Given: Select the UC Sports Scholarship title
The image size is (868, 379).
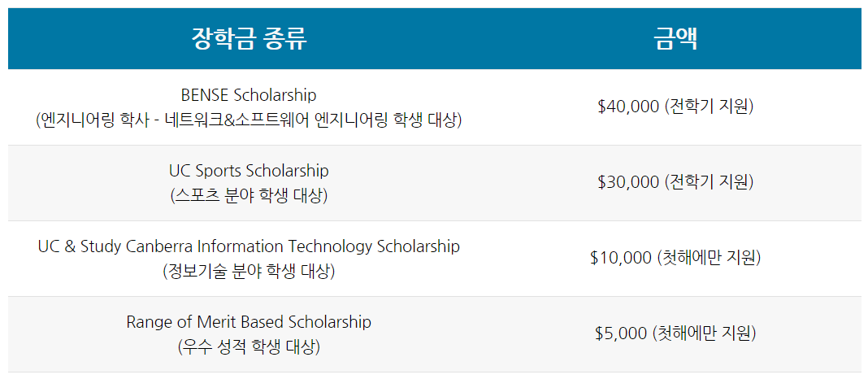Looking at the screenshot, I should click(249, 171).
